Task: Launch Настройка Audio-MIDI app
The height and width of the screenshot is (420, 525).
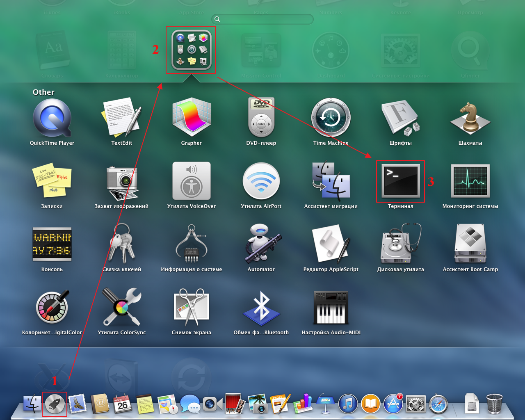Action: point(331,308)
